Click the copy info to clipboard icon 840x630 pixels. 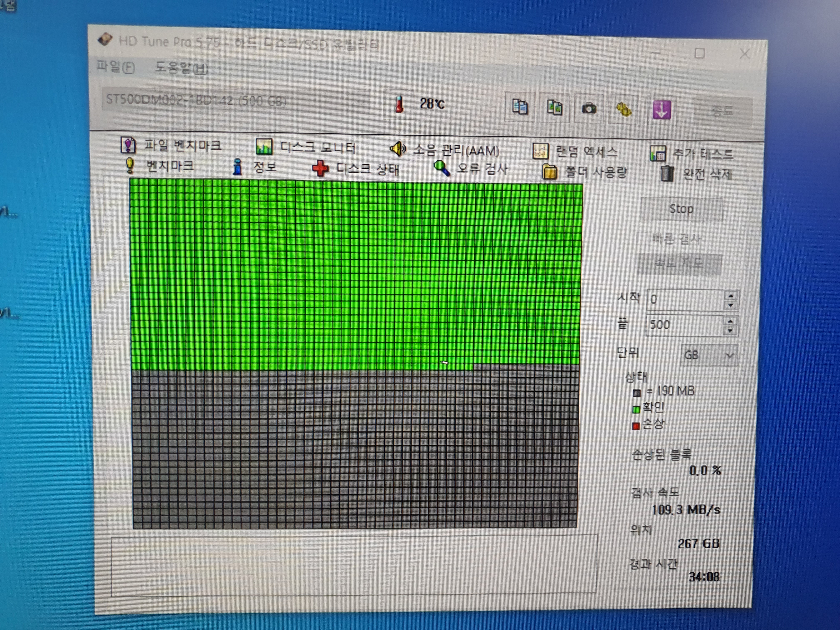click(520, 107)
